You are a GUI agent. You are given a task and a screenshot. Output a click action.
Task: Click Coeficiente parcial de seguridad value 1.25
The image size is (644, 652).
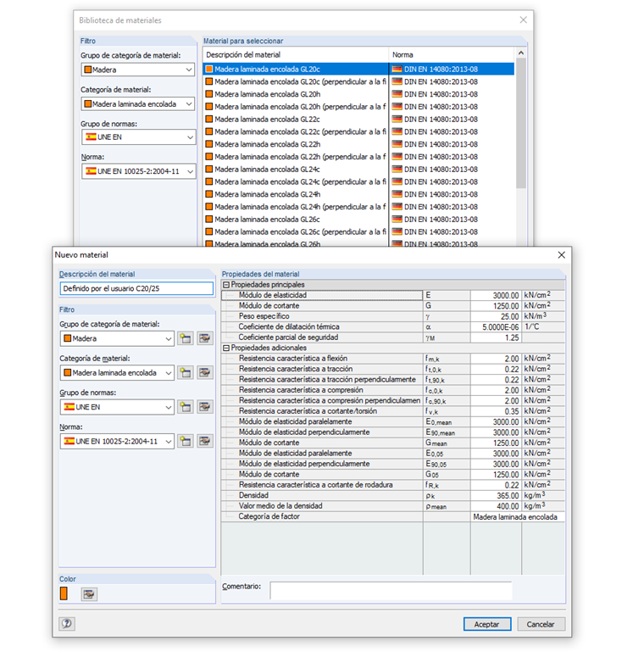[496, 337]
